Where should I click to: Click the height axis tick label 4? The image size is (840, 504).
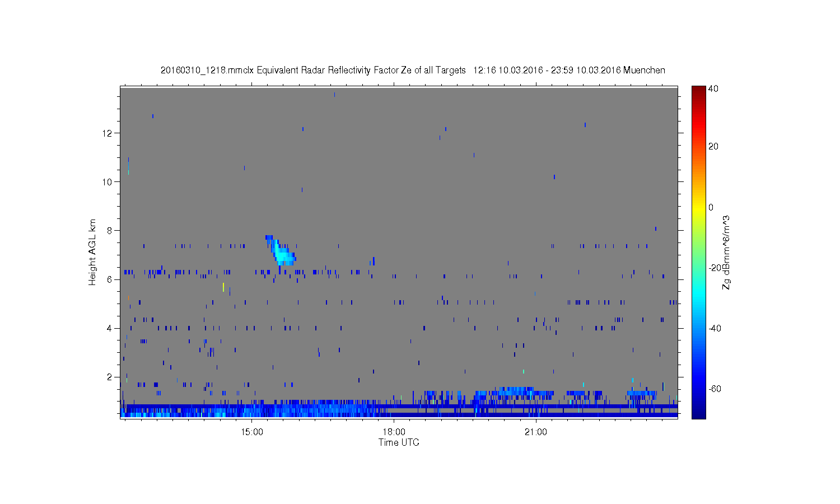[x=110, y=328]
